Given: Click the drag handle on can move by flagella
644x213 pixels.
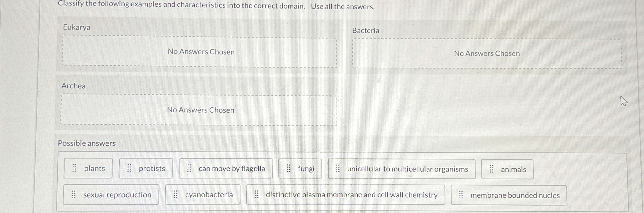Looking at the screenshot, I should [x=189, y=169].
